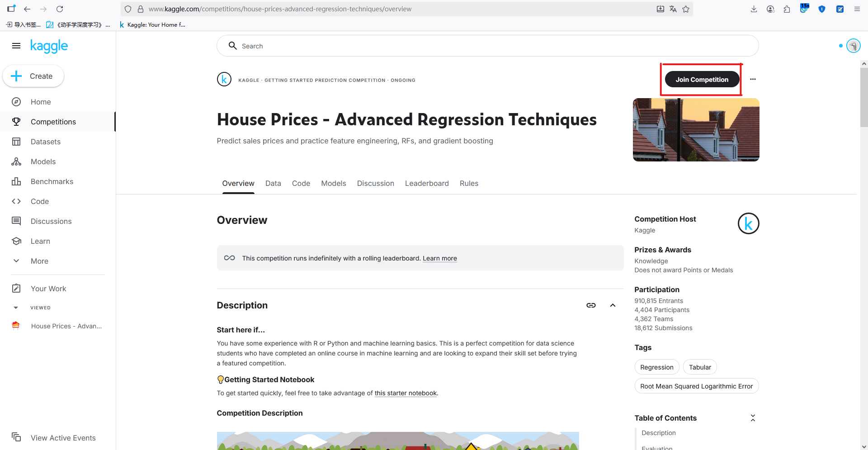Viewport: 868px width, 450px height.
Task: Click the Datasets table icon
Action: coord(16,142)
